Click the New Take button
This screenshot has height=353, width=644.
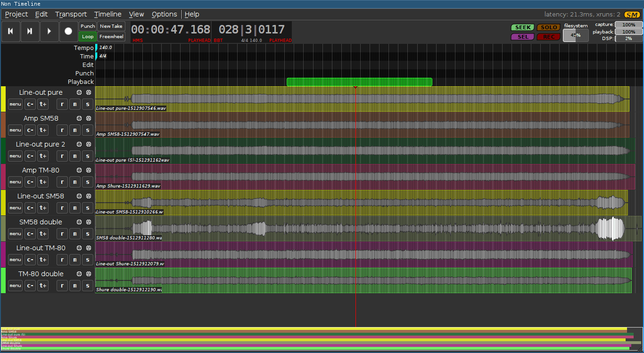coord(111,26)
